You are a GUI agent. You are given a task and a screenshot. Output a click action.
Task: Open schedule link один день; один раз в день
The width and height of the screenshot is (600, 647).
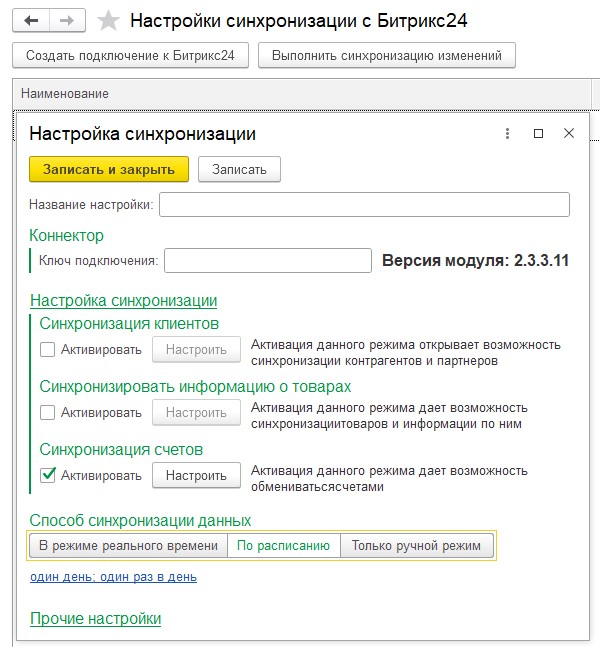click(x=113, y=577)
